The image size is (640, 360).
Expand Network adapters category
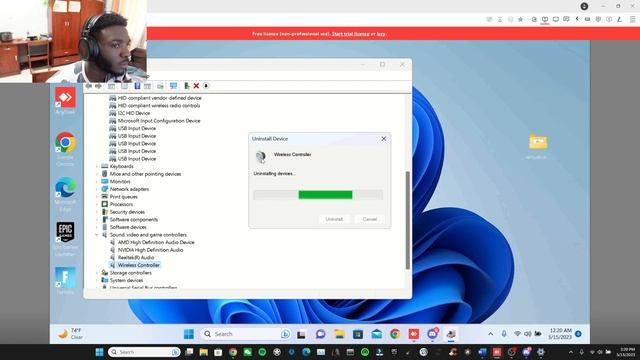[x=97, y=189]
